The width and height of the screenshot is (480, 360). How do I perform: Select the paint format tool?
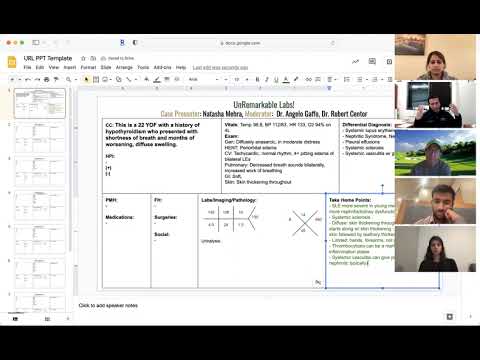(x=56, y=79)
